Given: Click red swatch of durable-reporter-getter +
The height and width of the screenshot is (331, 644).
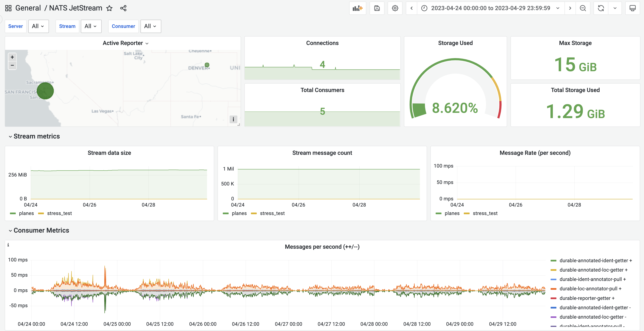Looking at the screenshot, I should tap(553, 298).
